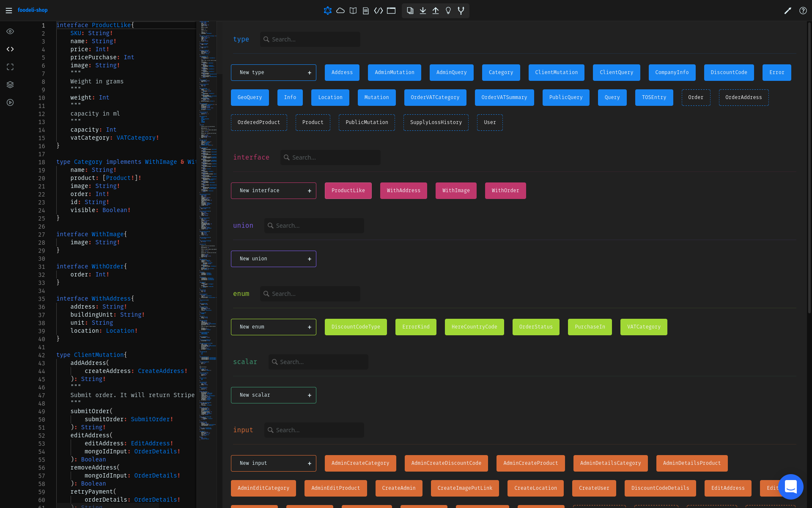Click the GraphQL logo icon in top toolbar

point(327,11)
